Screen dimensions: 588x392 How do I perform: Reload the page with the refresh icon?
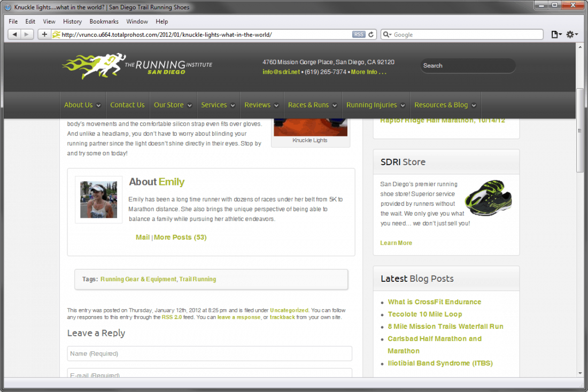click(x=372, y=34)
